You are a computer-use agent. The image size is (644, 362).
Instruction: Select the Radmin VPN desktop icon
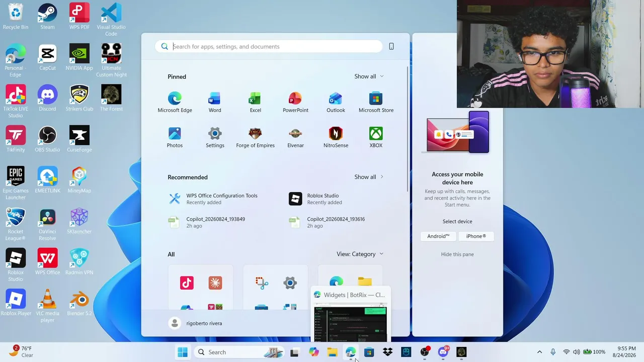tap(79, 262)
